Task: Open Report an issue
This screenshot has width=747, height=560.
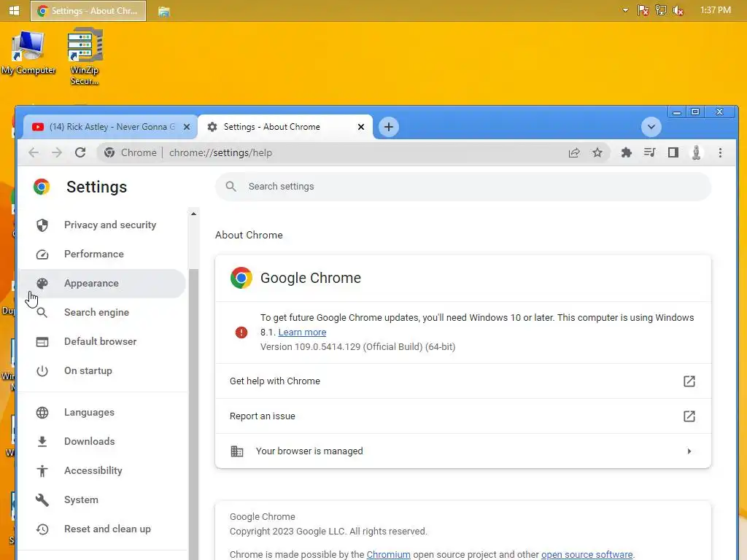Action: click(x=463, y=416)
